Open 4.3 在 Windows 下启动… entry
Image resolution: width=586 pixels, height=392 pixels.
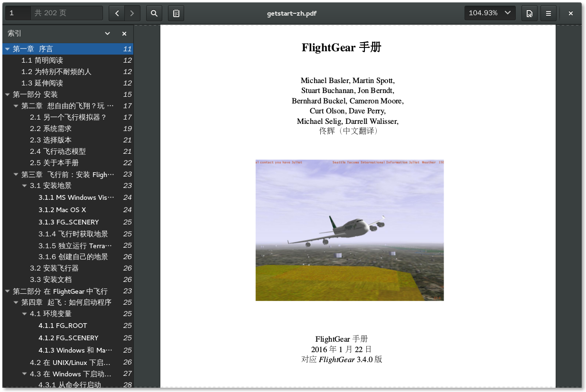68,374
